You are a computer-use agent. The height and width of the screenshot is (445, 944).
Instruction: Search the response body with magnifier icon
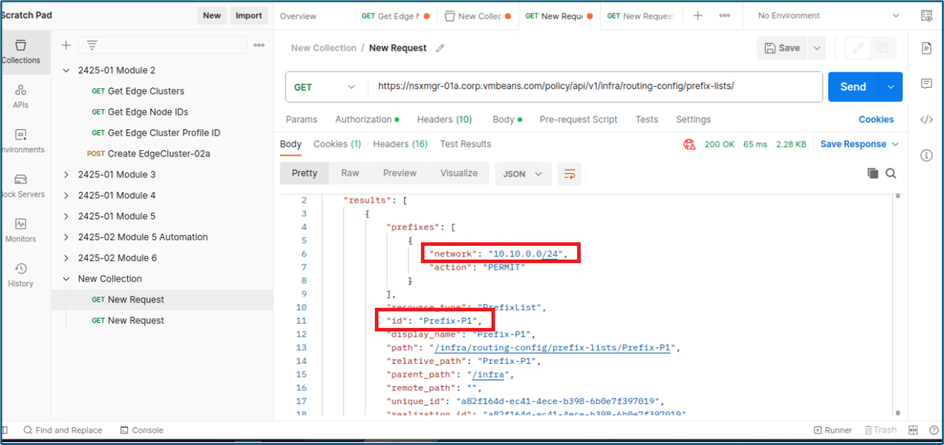890,173
